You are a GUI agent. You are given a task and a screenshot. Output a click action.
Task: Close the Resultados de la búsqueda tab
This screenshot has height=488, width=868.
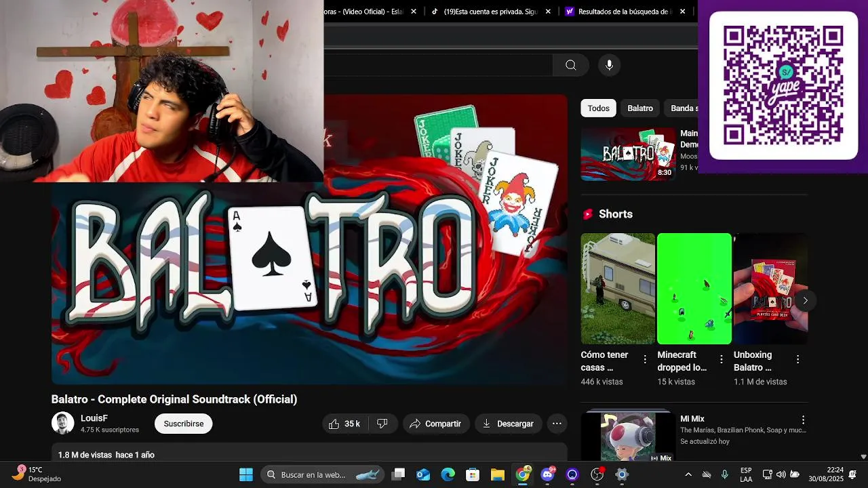[682, 12]
